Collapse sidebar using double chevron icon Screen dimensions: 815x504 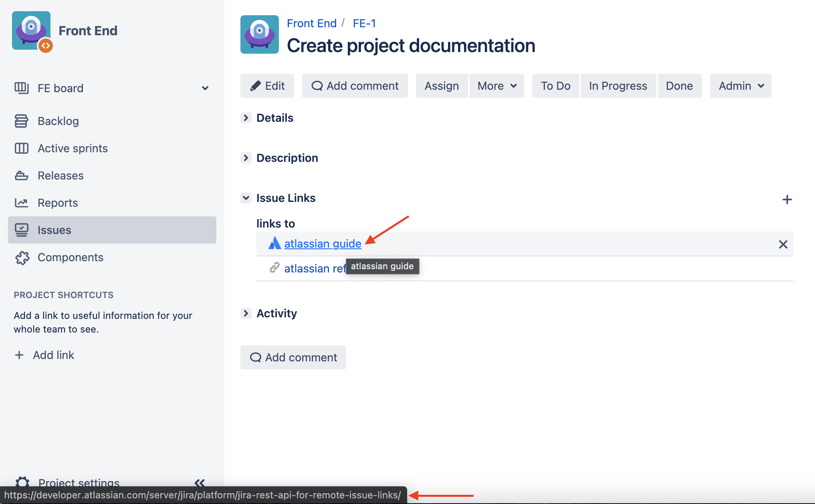tap(200, 482)
